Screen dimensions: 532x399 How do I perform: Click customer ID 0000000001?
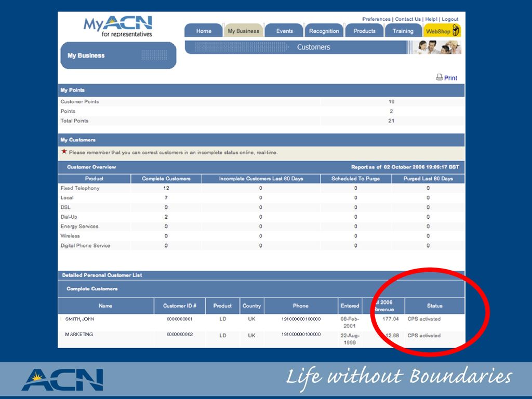pyautogui.click(x=179, y=319)
